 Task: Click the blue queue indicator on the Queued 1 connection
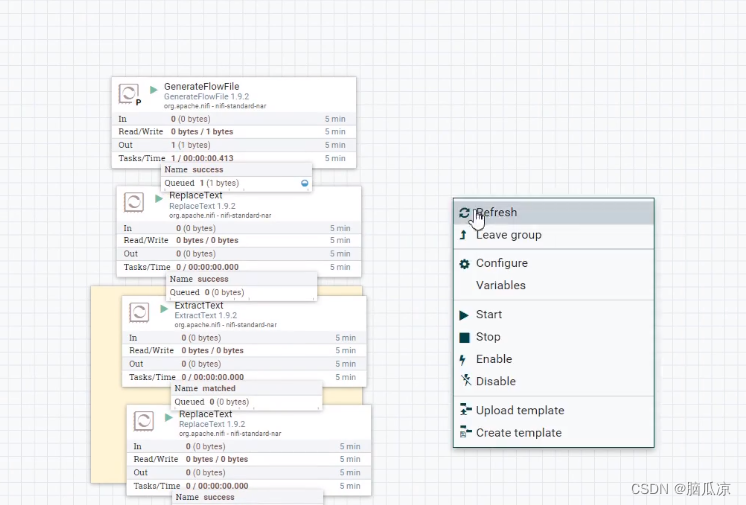click(304, 183)
